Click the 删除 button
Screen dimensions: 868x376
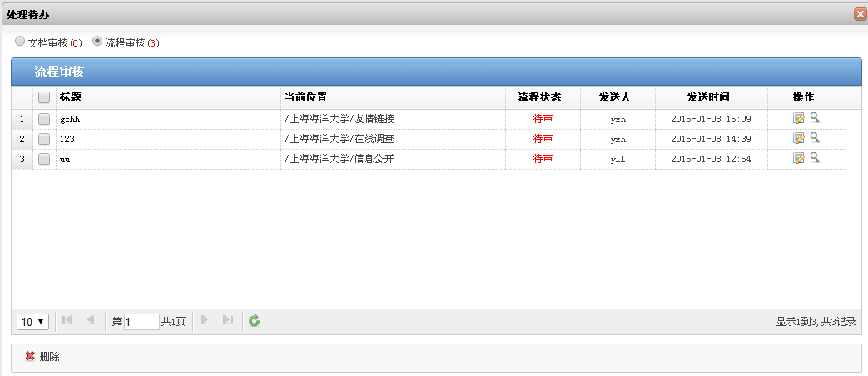42,357
